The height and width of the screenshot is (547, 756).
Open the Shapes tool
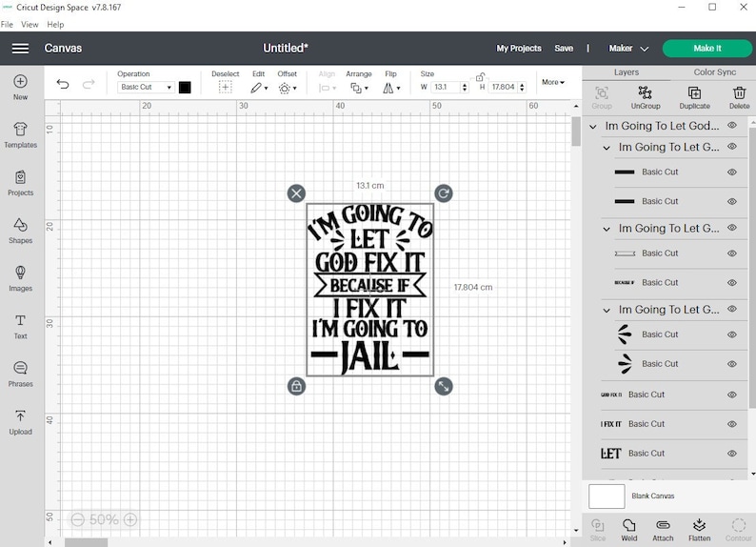[x=20, y=231]
